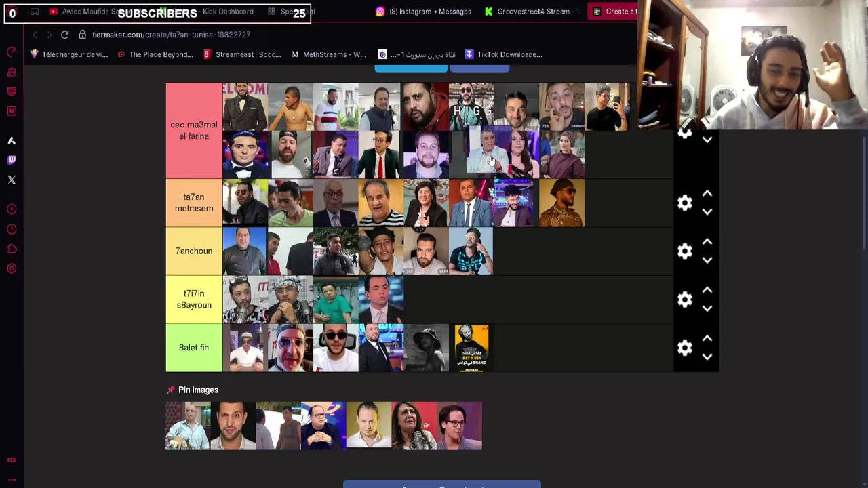Open History clock icon in sidebar

(x=12, y=229)
